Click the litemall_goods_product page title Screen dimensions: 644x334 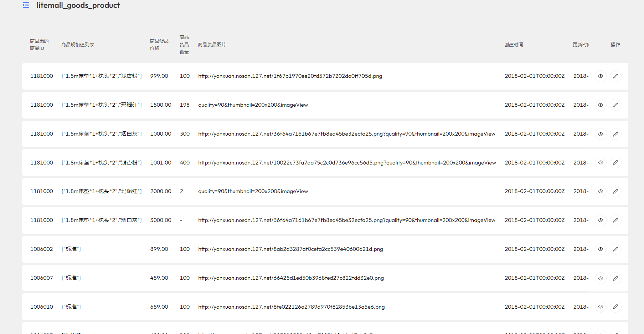pos(78,5)
